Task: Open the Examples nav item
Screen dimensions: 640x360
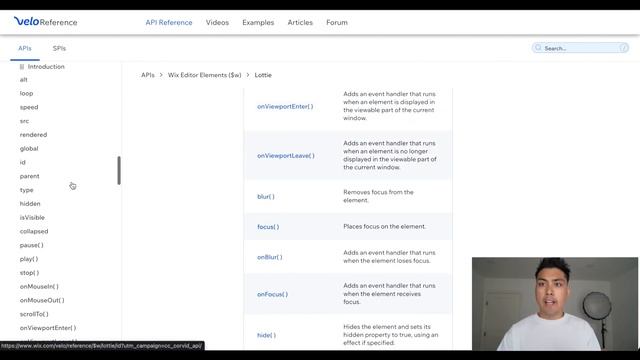Action: [258, 22]
